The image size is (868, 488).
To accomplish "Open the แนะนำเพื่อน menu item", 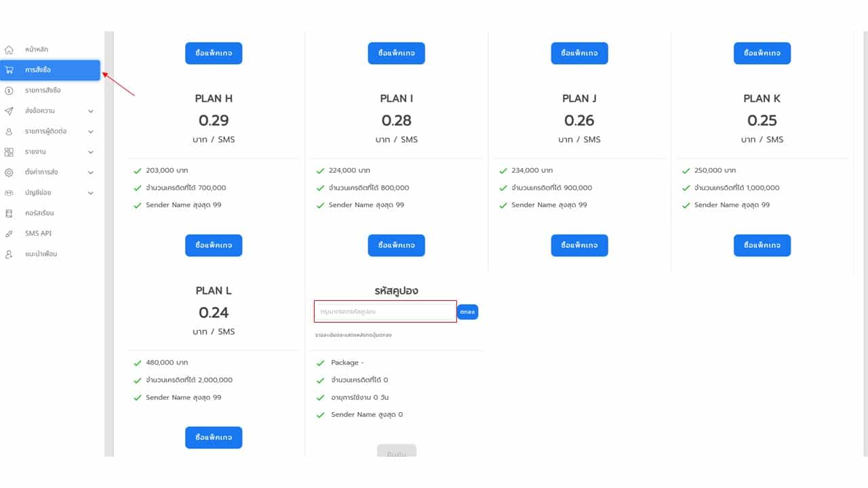I will click(41, 254).
